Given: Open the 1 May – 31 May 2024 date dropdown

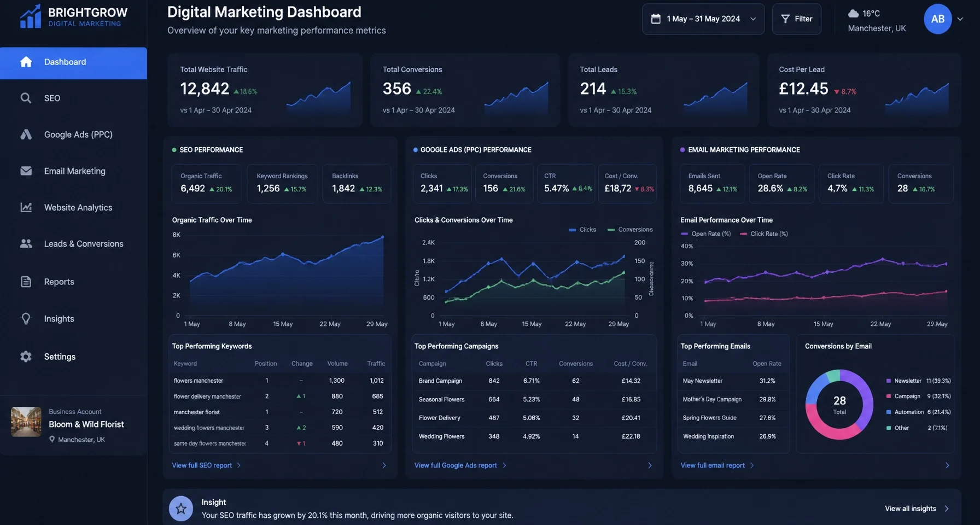Looking at the screenshot, I should click(x=703, y=19).
